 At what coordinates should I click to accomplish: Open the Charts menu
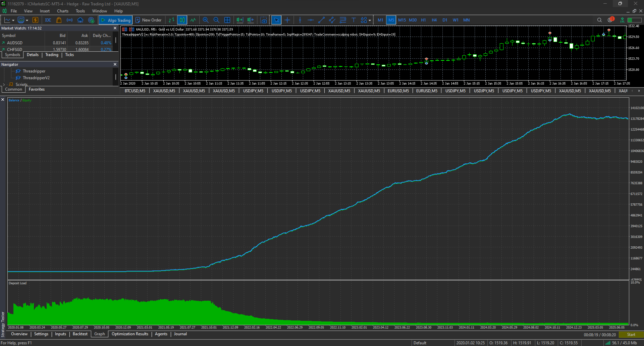click(63, 11)
